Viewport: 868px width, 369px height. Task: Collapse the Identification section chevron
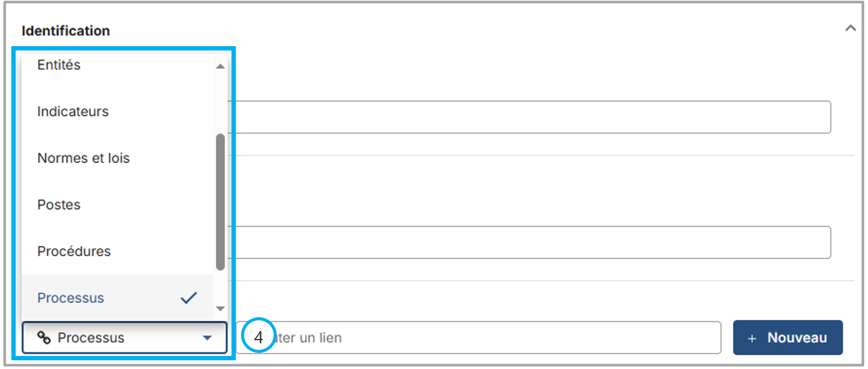click(x=850, y=29)
